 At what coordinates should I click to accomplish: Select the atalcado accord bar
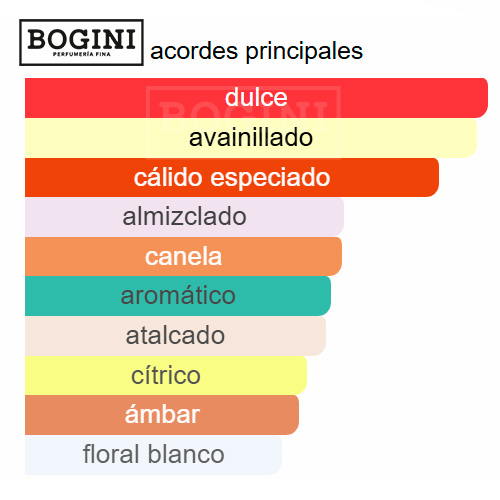pyautogui.click(x=175, y=336)
